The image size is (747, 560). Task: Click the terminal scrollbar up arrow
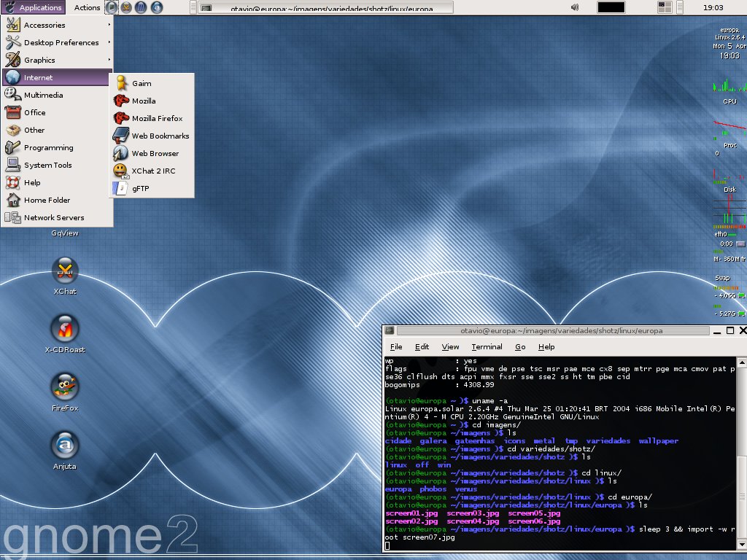click(742, 362)
